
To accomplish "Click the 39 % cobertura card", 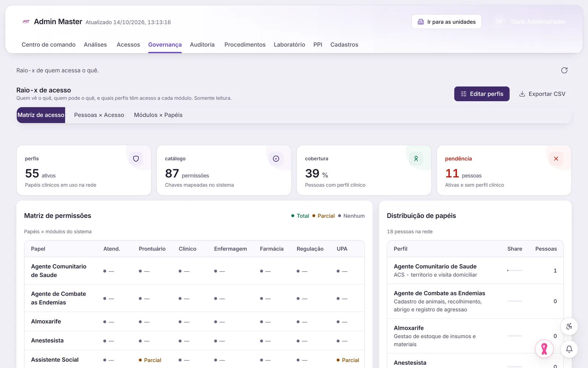I will (364, 170).
